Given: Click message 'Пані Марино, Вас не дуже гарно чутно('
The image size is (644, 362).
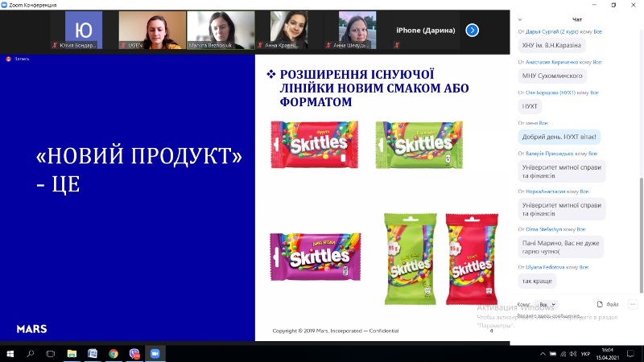Looking at the screenshot, I should [560, 247].
